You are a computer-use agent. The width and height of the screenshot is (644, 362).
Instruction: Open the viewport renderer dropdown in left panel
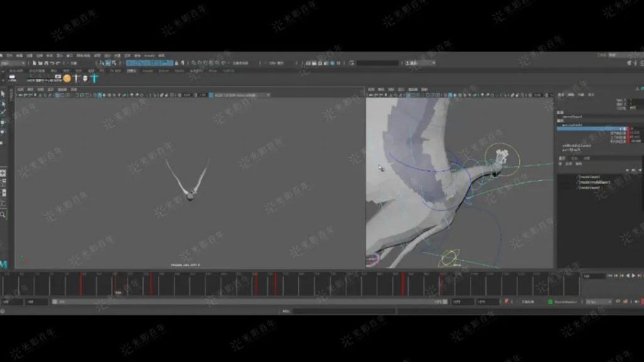coord(242,96)
